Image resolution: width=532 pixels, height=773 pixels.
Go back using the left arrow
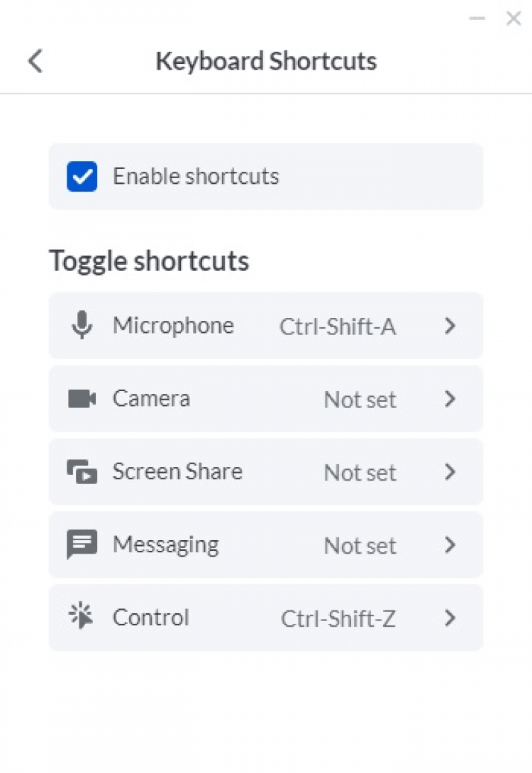click(x=35, y=61)
